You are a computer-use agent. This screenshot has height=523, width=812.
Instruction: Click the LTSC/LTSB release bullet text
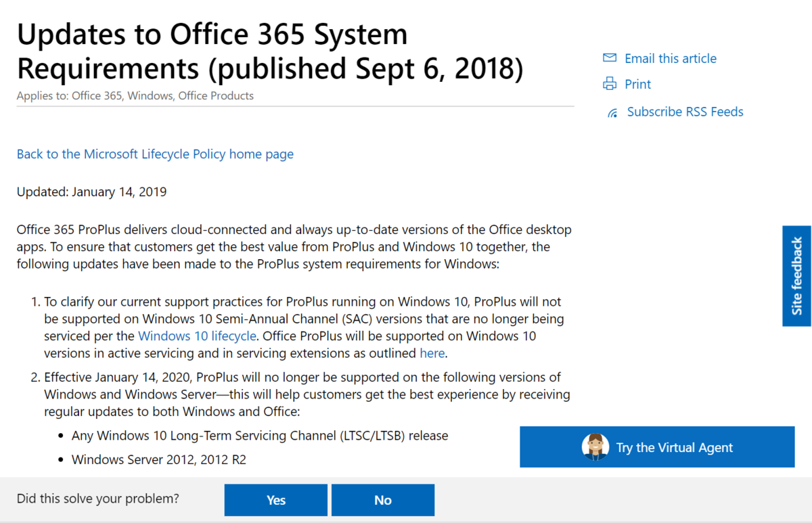point(260,435)
